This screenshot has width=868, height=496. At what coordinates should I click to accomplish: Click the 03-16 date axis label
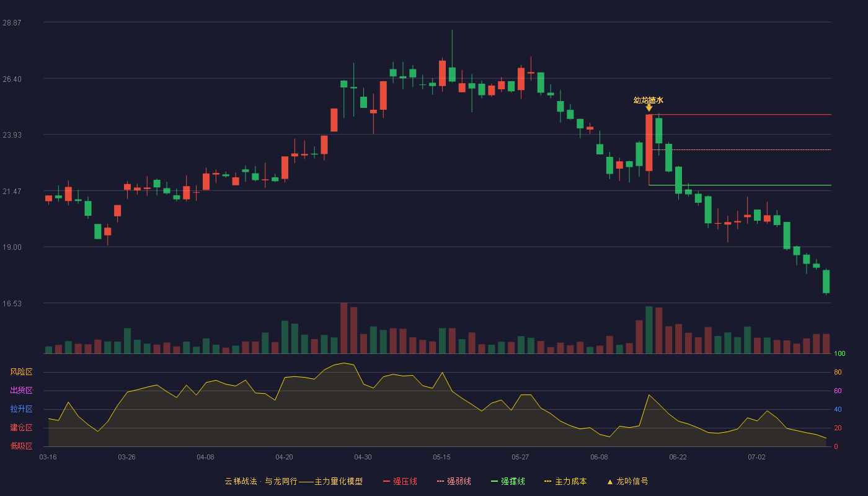click(48, 457)
